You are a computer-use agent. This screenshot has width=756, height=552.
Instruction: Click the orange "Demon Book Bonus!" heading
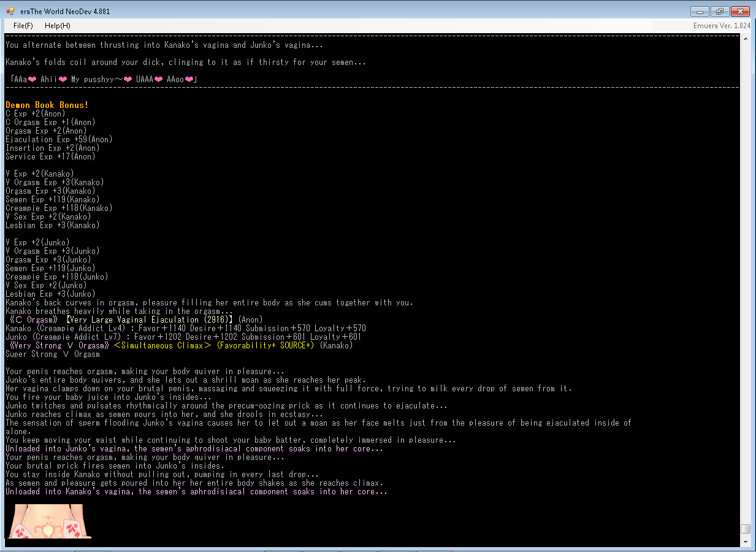click(47, 105)
